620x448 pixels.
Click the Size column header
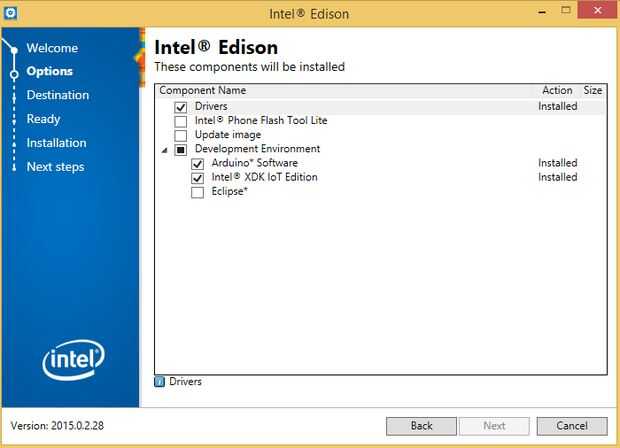(x=593, y=91)
